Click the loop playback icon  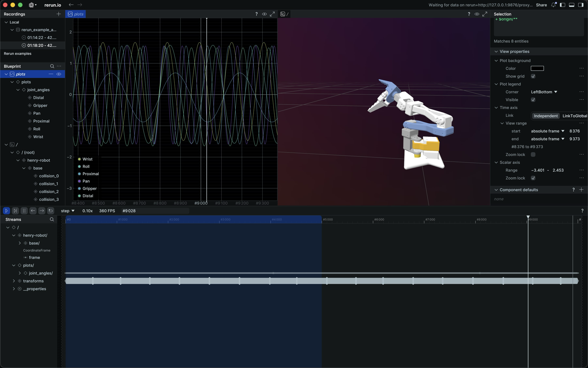pyautogui.click(x=51, y=211)
